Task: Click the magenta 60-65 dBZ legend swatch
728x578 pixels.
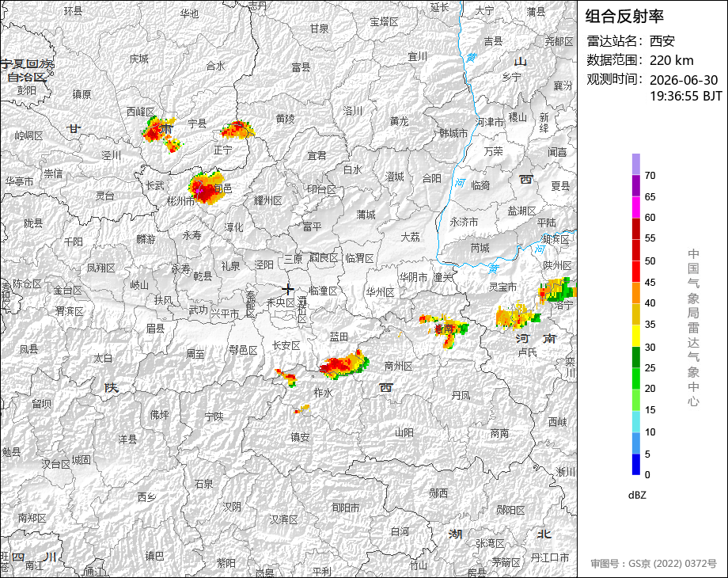Action: [x=636, y=207]
